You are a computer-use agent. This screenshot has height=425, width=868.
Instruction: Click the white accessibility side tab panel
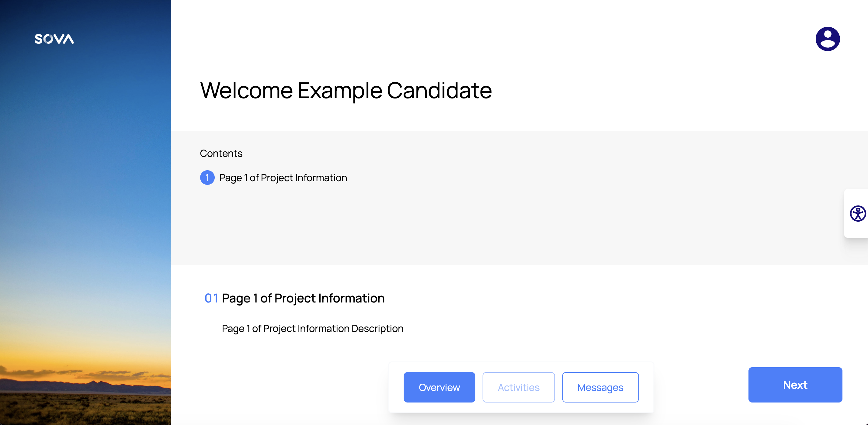tap(856, 213)
